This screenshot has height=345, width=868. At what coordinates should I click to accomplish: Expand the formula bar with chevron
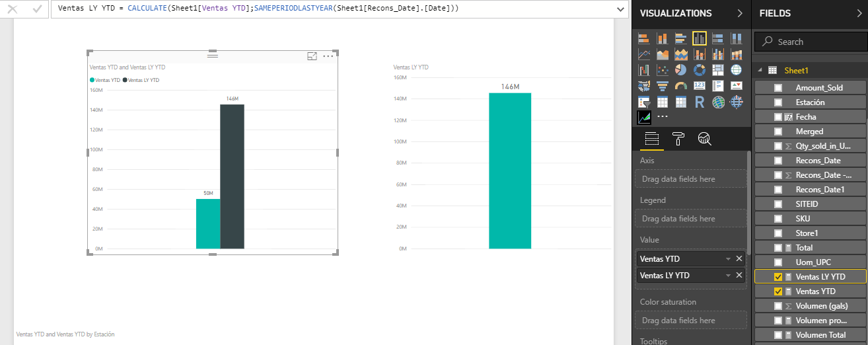coord(620,9)
